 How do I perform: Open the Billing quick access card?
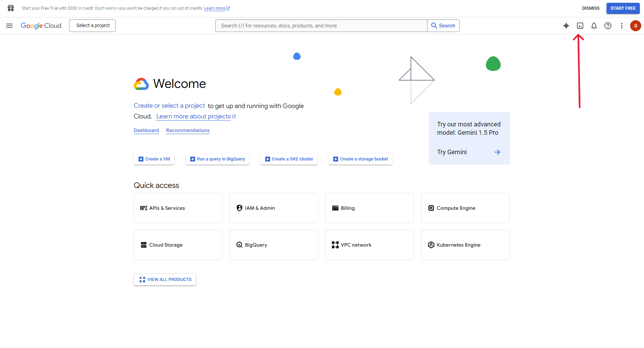pos(370,208)
